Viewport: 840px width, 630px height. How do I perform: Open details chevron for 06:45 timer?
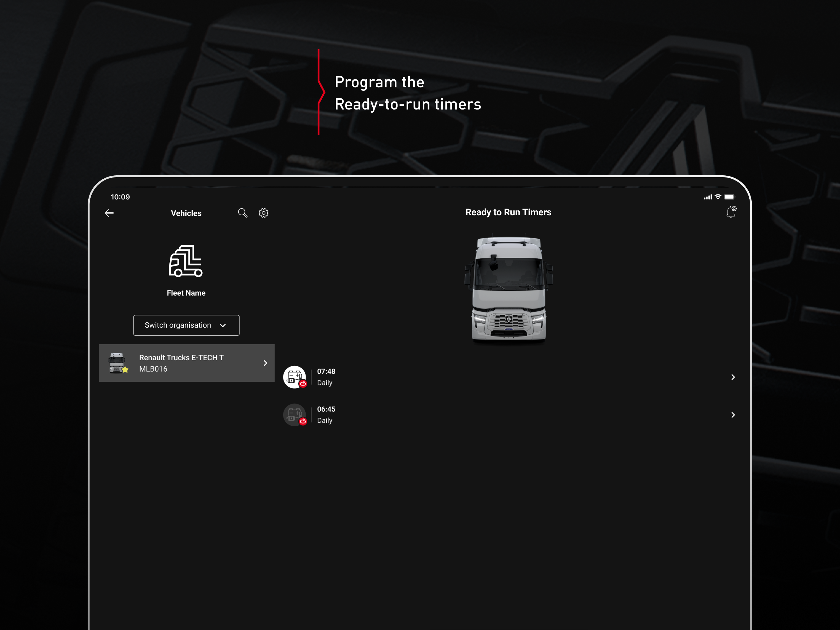tap(733, 415)
